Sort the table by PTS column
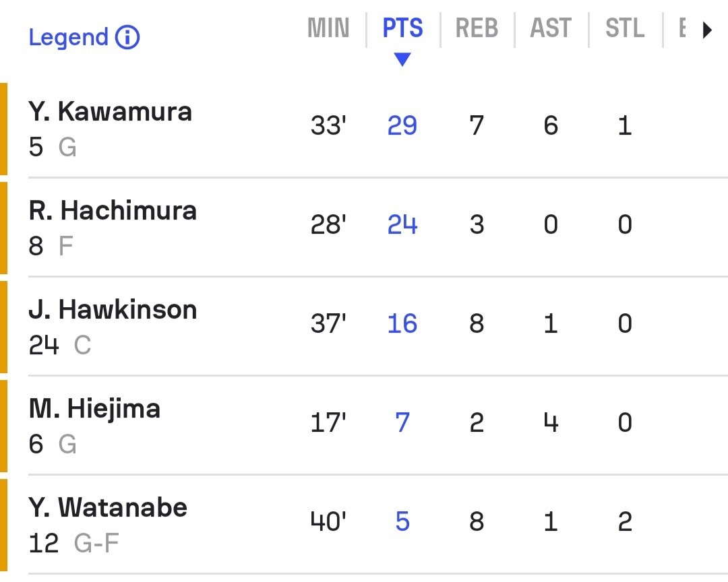The width and height of the screenshot is (728, 582). pyautogui.click(x=402, y=29)
